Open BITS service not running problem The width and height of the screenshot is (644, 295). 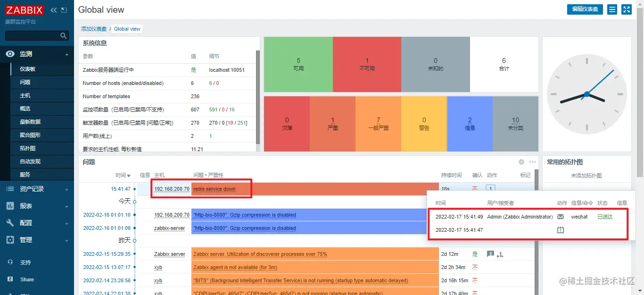tap(301, 280)
